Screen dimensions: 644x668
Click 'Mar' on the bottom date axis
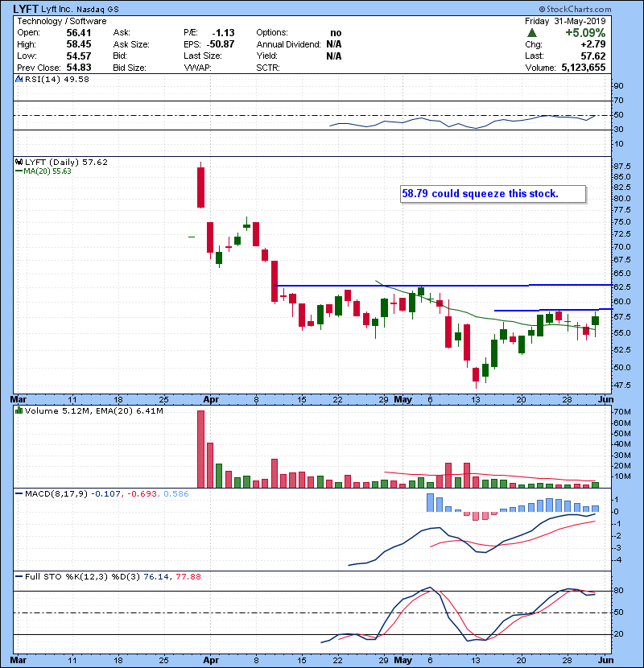tap(18, 660)
